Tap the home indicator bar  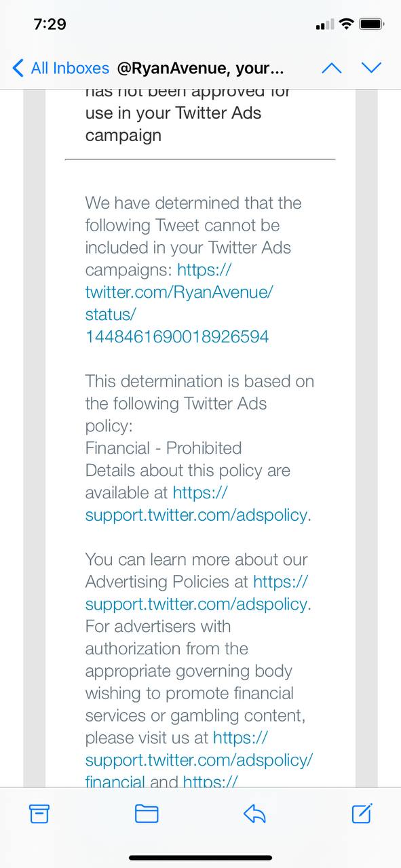coord(200,858)
